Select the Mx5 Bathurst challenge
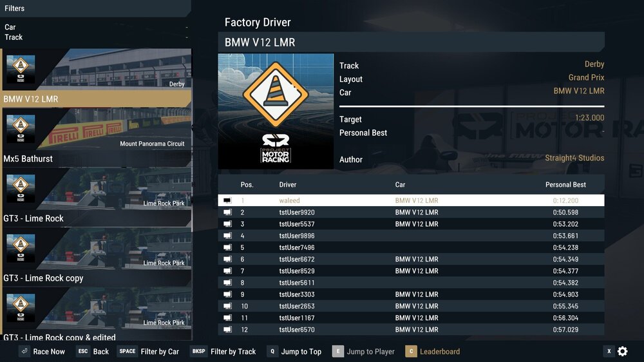This screenshot has height=362, width=644. tap(97, 138)
